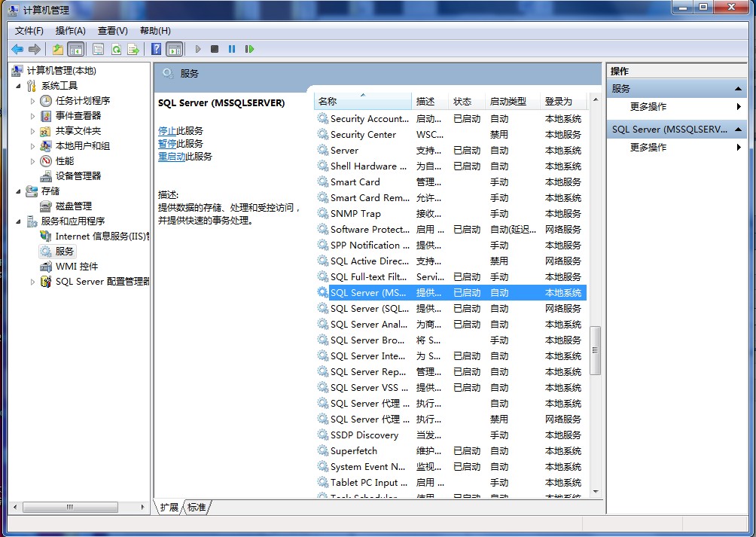Open 更多操作 submenu under 服务
The image size is (756, 537).
tap(676, 106)
